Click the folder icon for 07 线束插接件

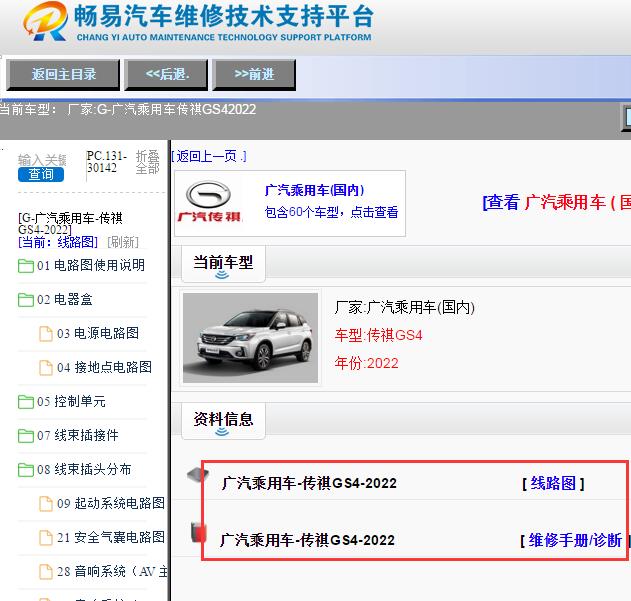[26, 436]
